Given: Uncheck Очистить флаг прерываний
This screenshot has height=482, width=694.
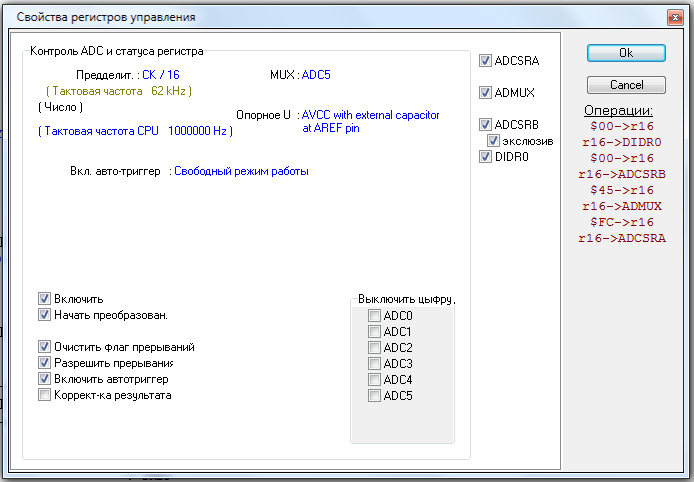Looking at the screenshot, I should (44, 347).
